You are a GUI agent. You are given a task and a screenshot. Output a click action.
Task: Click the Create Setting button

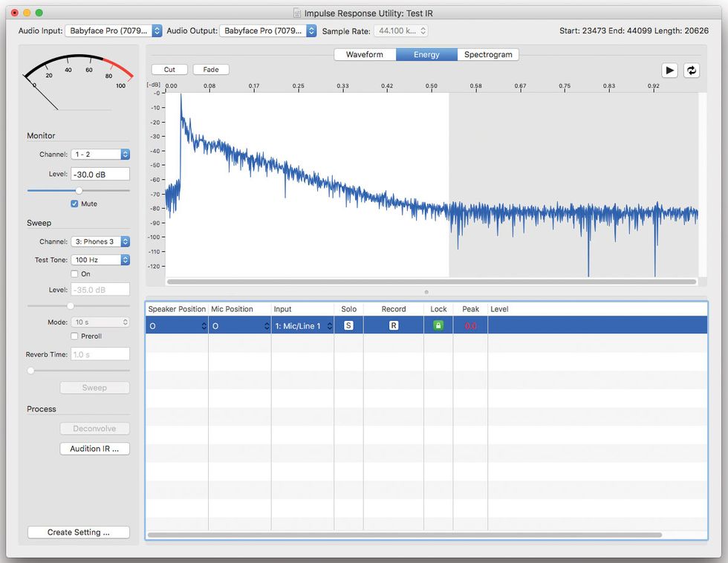pos(79,533)
